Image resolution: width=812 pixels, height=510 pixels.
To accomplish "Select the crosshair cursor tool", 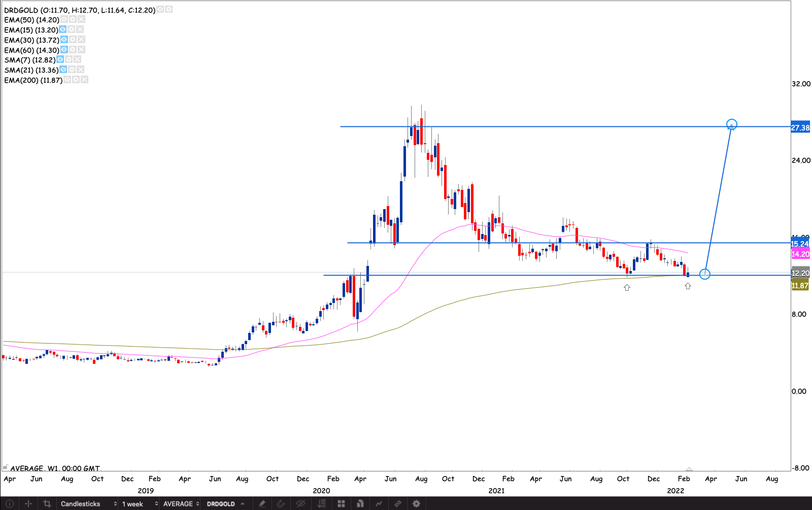I will [x=28, y=504].
